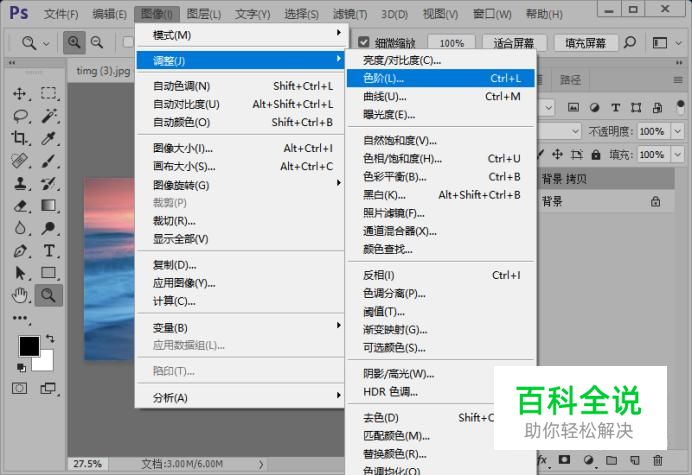This screenshot has width=692, height=475.
Task: Expand the 模式(M) submenu
Action: pos(241,35)
